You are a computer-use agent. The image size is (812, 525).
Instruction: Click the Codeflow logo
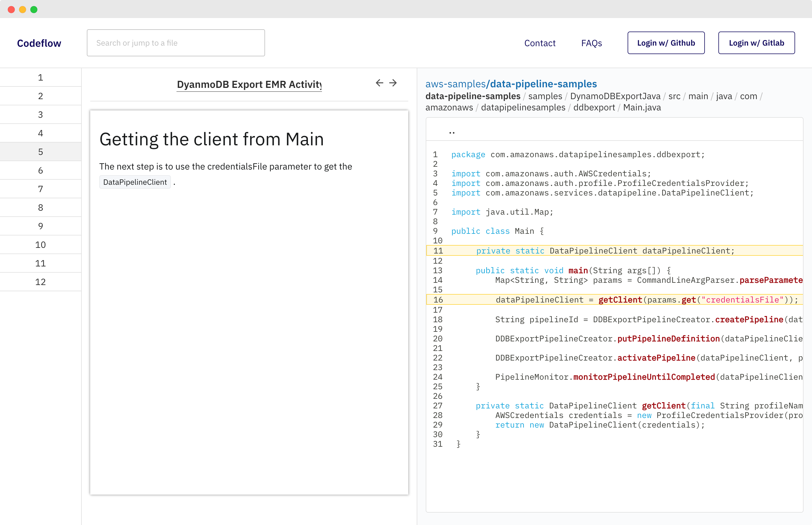tap(39, 43)
